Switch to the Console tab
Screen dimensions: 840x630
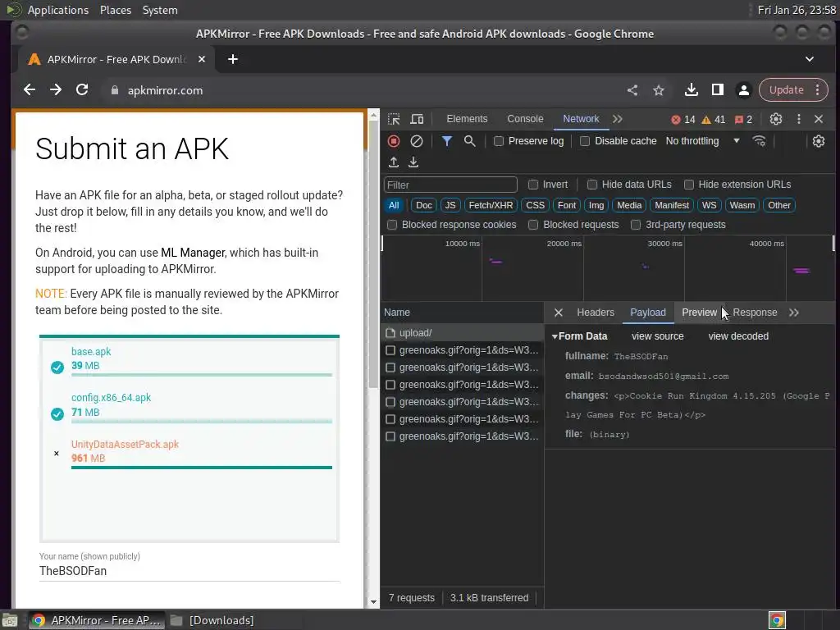pos(525,119)
